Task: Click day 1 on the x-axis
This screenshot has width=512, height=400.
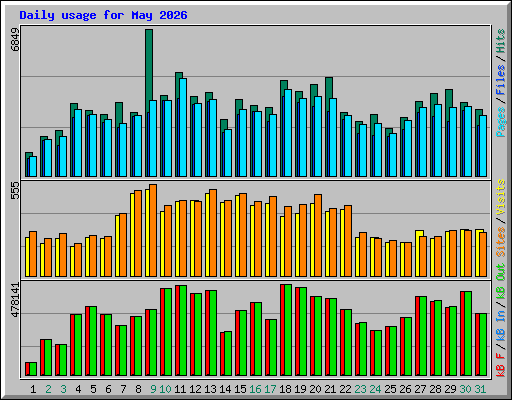Action: (33, 389)
